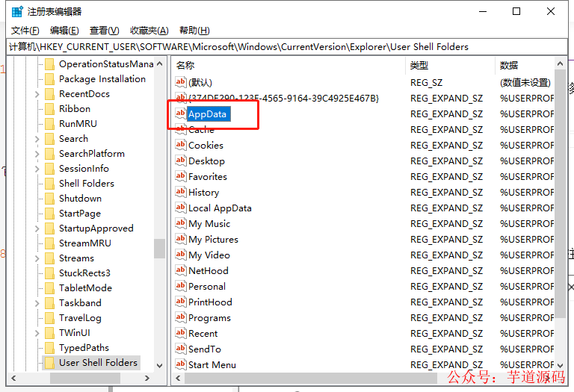Maximize the Registry Editor window
This screenshot has width=574, height=392.
(516, 11)
